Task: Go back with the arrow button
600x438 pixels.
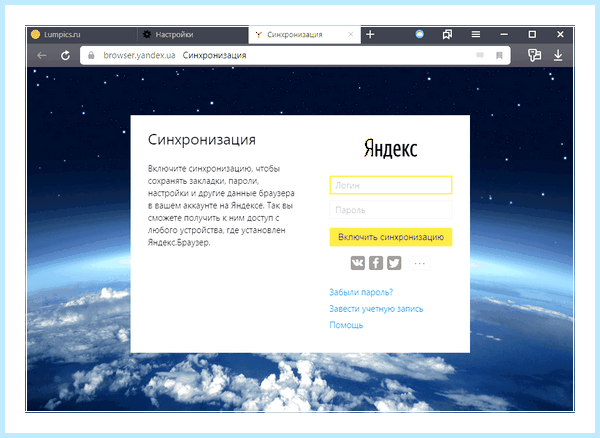Action: tap(42, 55)
